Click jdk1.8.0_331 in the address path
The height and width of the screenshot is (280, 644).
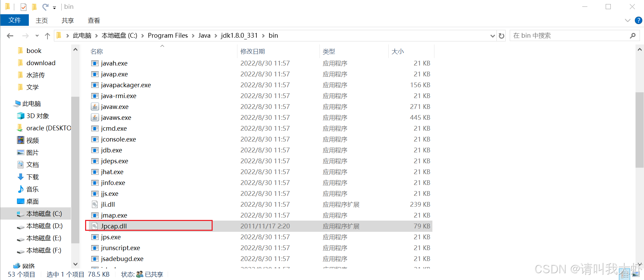239,36
